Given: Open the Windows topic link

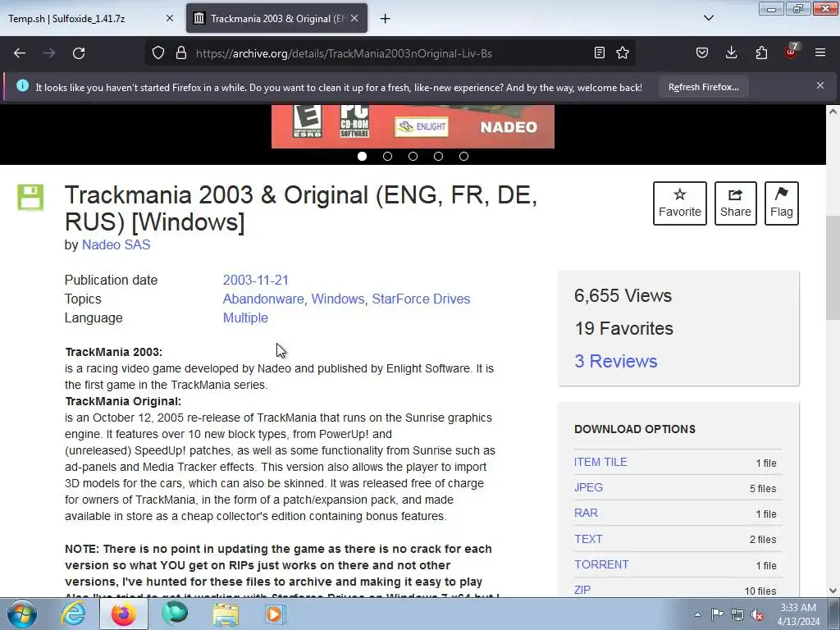Looking at the screenshot, I should 337,299.
